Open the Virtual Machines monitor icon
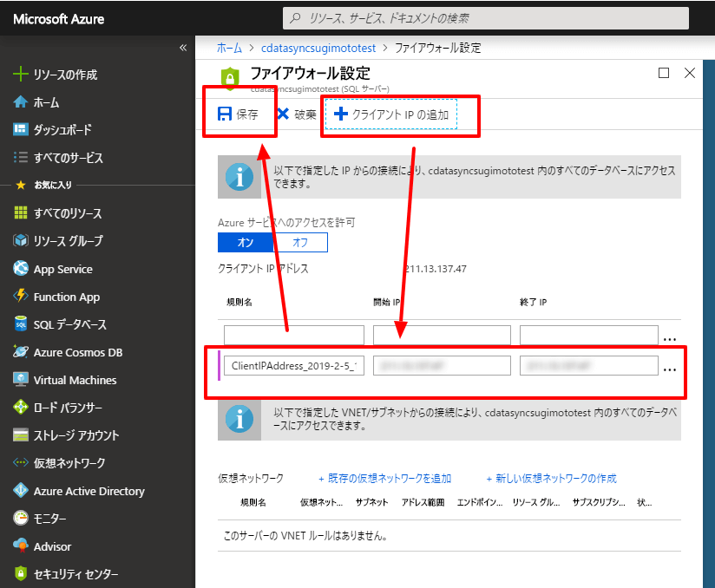The height and width of the screenshot is (588, 715). pos(20,380)
